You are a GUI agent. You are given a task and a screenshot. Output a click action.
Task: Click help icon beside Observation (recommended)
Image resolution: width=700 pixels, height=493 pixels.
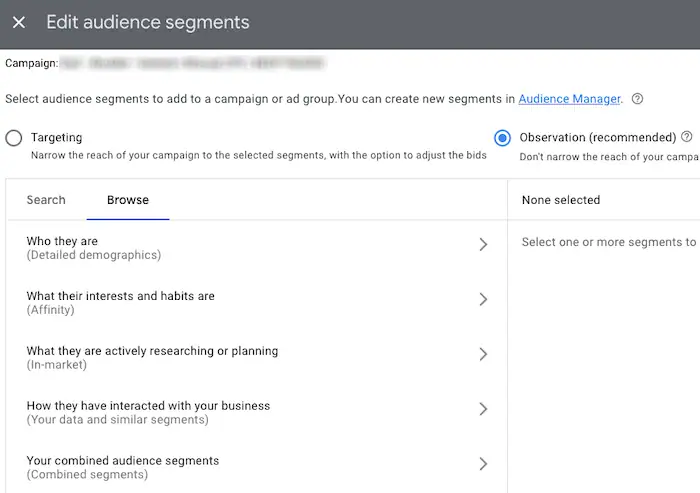[687, 137]
